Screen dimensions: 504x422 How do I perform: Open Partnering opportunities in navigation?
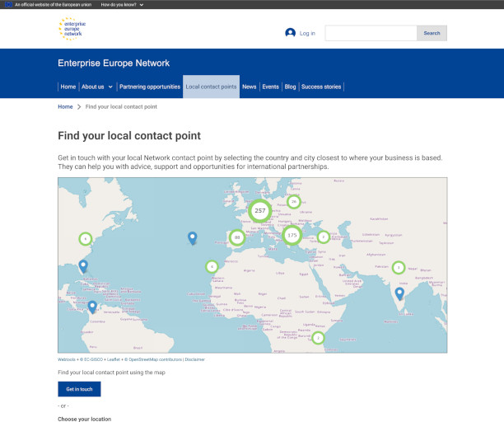(150, 87)
